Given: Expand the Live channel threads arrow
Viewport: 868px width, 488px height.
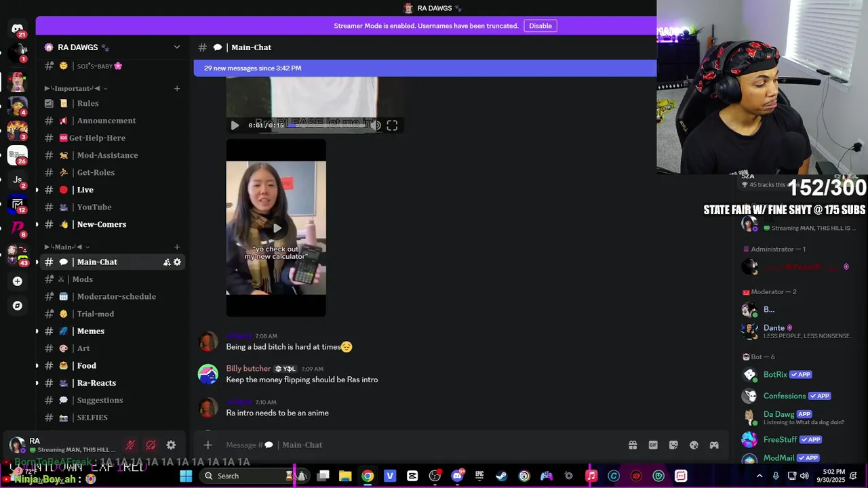Looking at the screenshot, I should (37, 190).
